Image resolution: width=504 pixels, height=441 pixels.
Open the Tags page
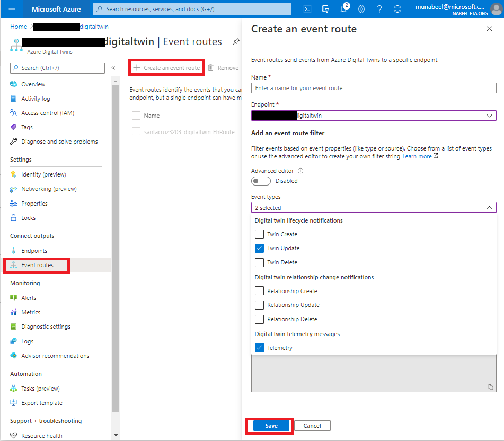click(x=26, y=127)
